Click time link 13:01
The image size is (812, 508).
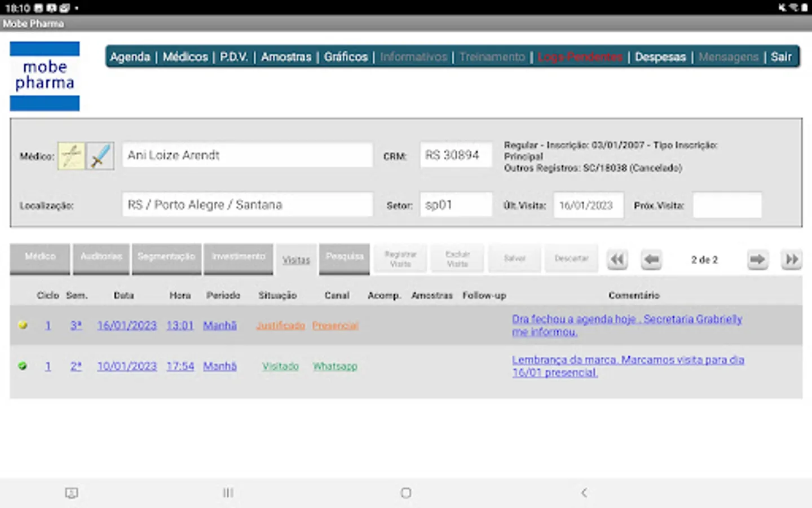(180, 326)
